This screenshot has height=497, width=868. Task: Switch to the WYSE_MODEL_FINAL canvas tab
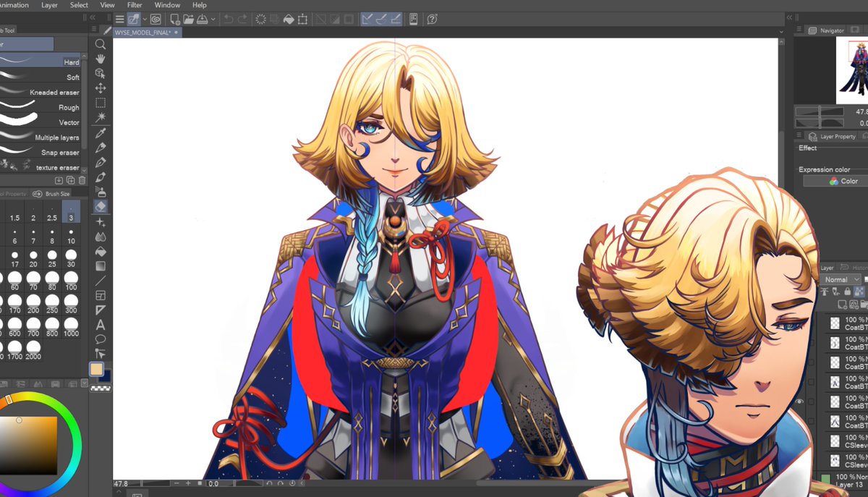tap(142, 32)
